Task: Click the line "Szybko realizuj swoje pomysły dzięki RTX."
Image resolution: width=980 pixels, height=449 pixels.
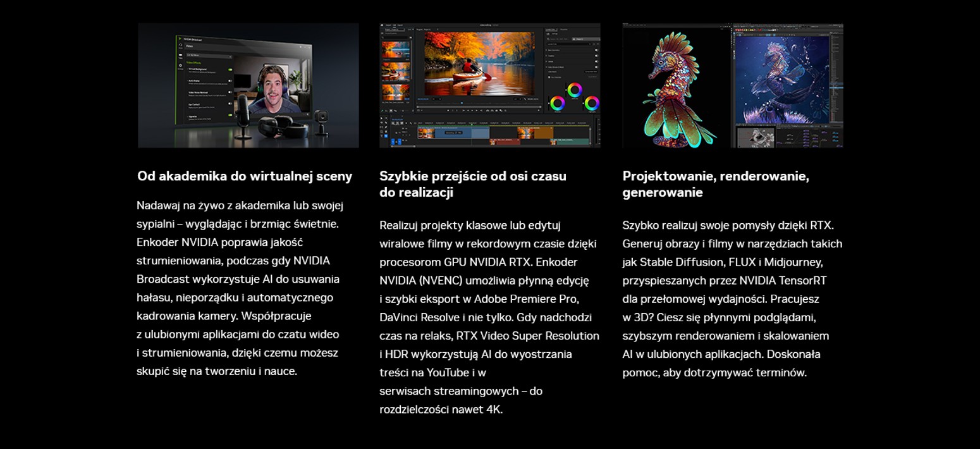Action: pos(728,225)
